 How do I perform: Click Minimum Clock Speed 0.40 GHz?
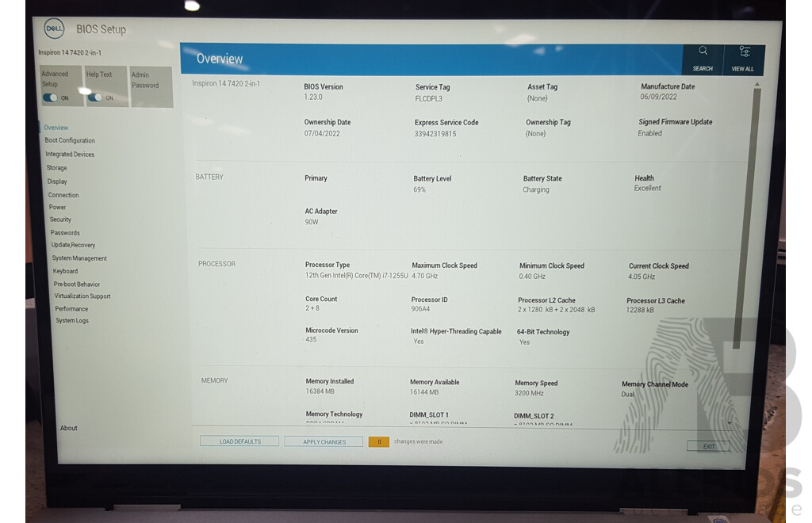coord(532,277)
